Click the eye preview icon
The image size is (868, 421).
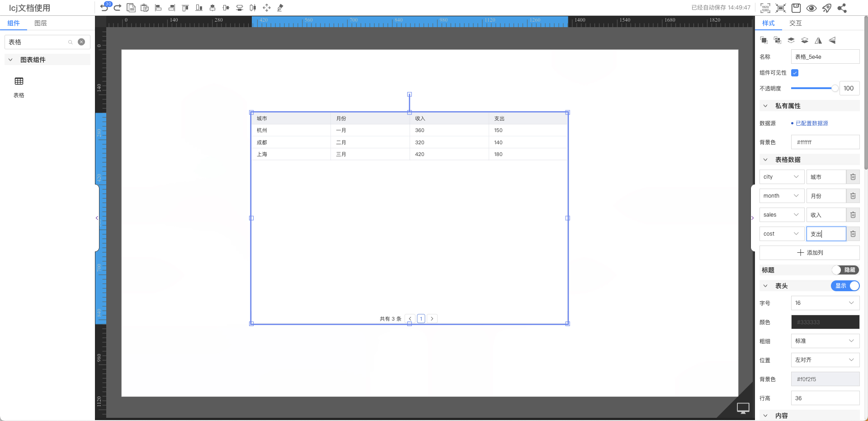(811, 8)
